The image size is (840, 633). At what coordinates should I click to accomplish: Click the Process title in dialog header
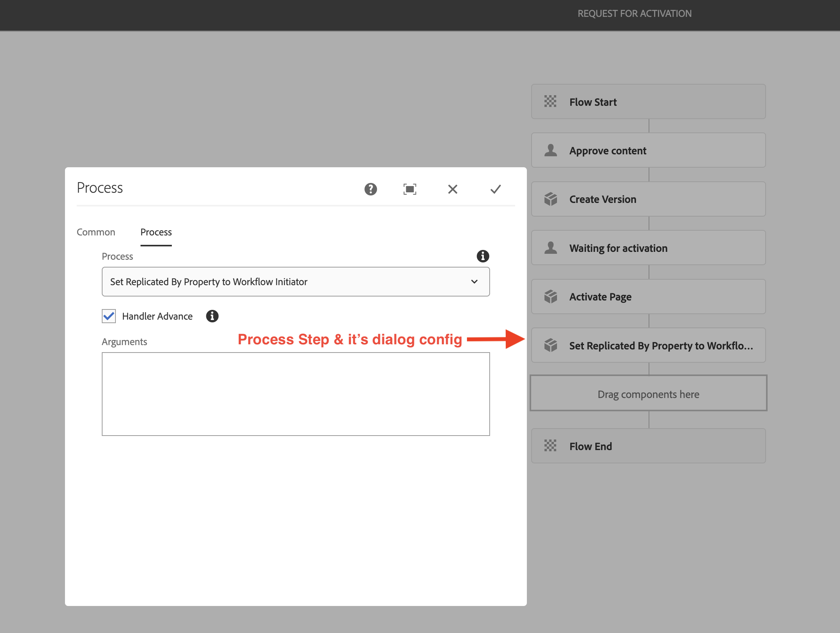coord(100,188)
